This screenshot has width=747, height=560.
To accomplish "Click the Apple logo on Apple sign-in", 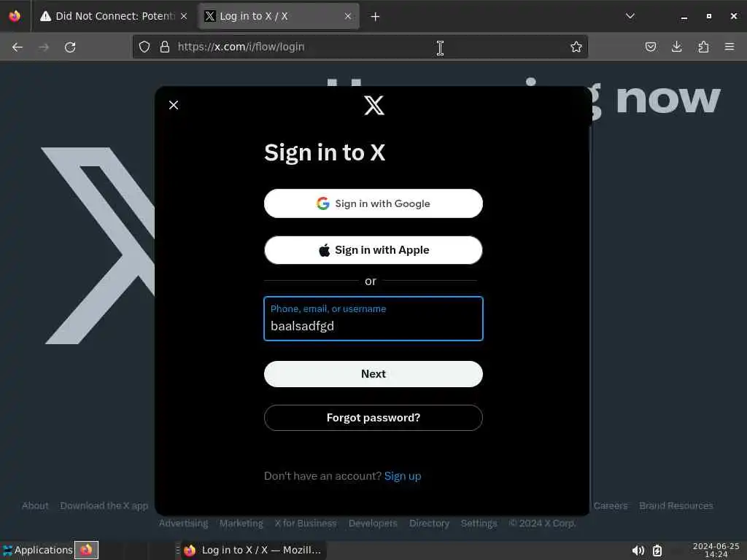I will [325, 250].
